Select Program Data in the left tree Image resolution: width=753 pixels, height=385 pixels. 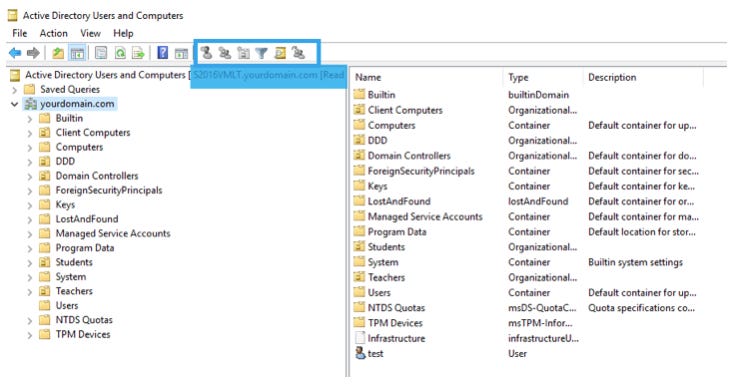(x=85, y=248)
